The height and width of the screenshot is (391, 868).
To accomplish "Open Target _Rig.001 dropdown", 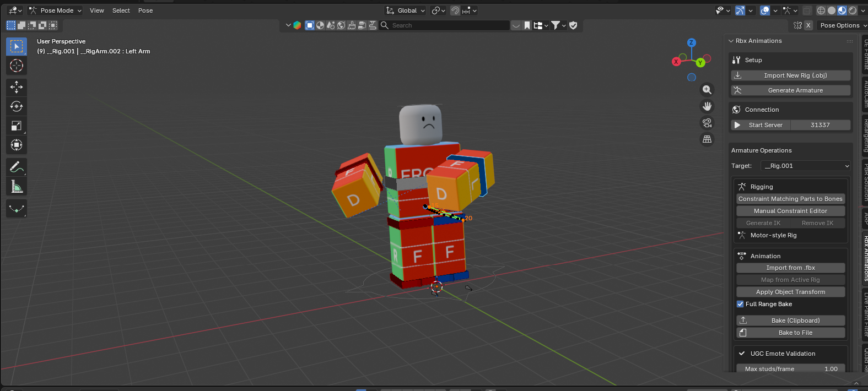I will tap(806, 166).
